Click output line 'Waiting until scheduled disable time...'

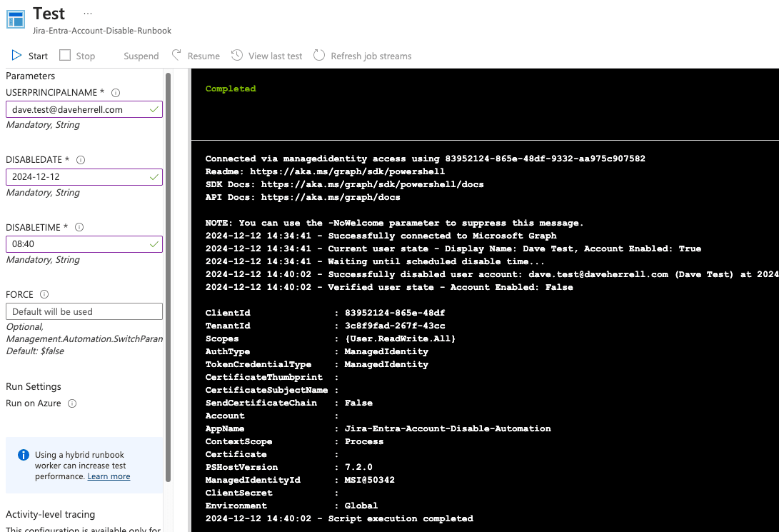pos(375,261)
